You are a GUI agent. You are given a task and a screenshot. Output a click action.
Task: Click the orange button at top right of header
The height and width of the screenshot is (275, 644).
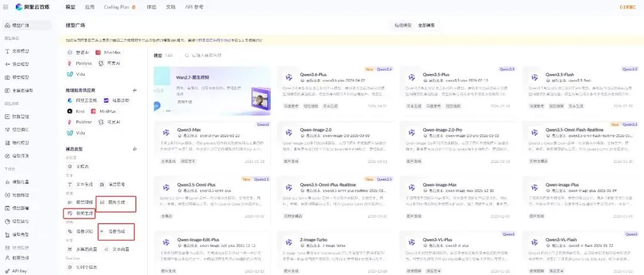pos(627,7)
